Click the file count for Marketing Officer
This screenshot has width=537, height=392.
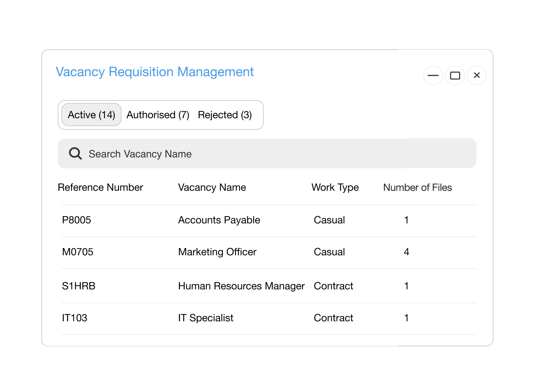tap(406, 252)
